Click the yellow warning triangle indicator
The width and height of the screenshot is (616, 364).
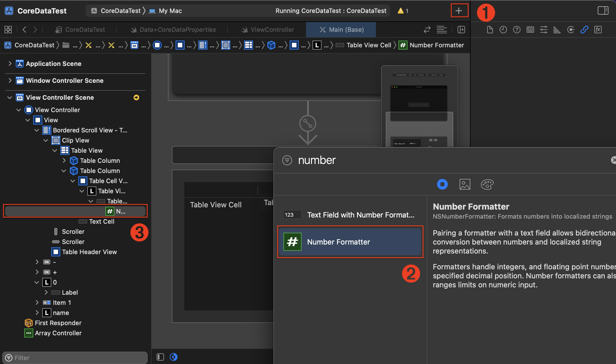[x=400, y=11]
